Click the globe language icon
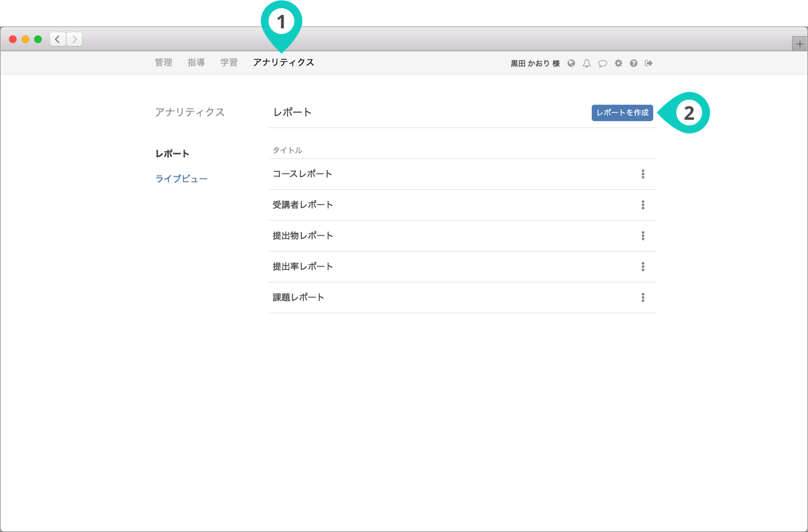The width and height of the screenshot is (808, 532). (571, 63)
